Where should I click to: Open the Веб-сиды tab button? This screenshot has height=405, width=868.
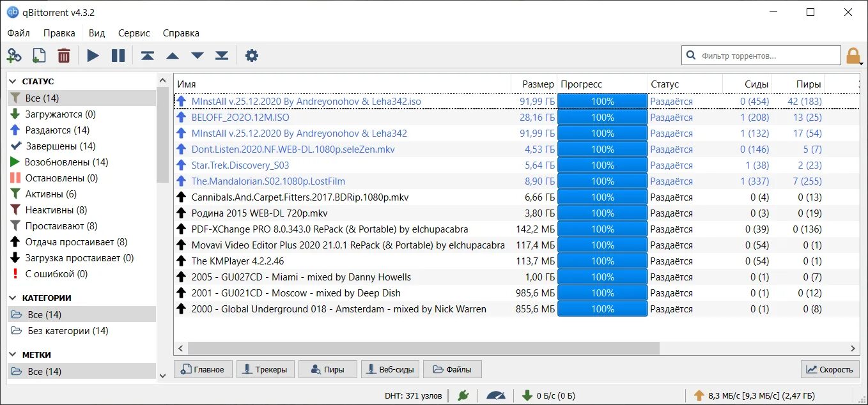(x=389, y=369)
